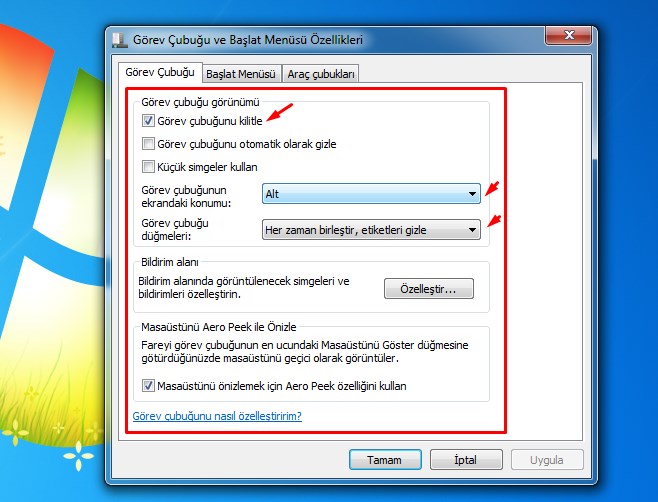
Task: Click the Uygula button
Action: (547, 461)
